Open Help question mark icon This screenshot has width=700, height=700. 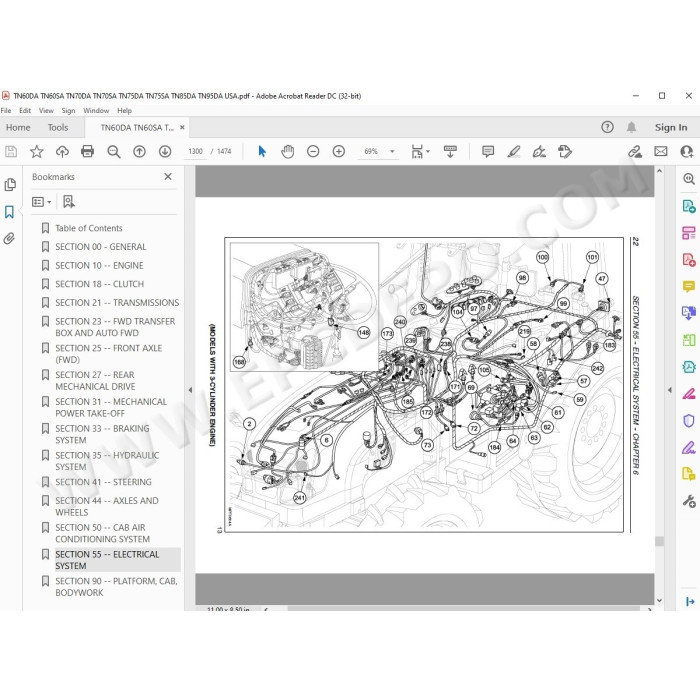pyautogui.click(x=607, y=127)
